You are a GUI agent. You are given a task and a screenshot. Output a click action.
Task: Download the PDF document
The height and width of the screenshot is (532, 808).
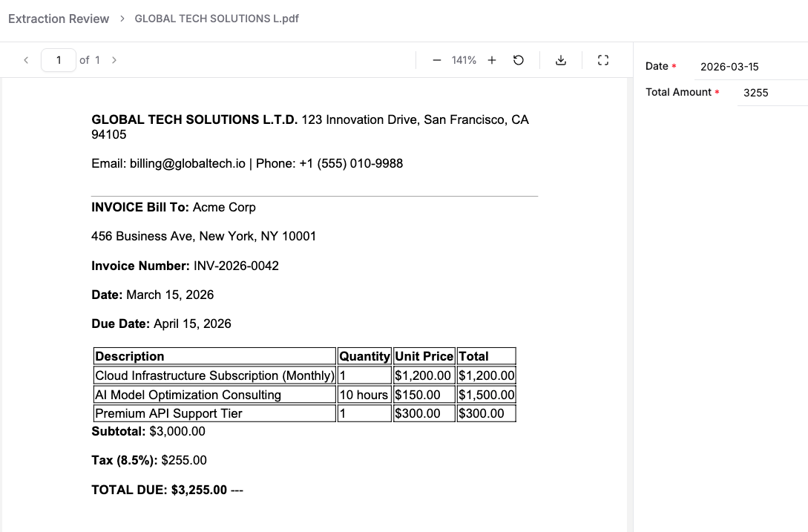[x=561, y=60]
